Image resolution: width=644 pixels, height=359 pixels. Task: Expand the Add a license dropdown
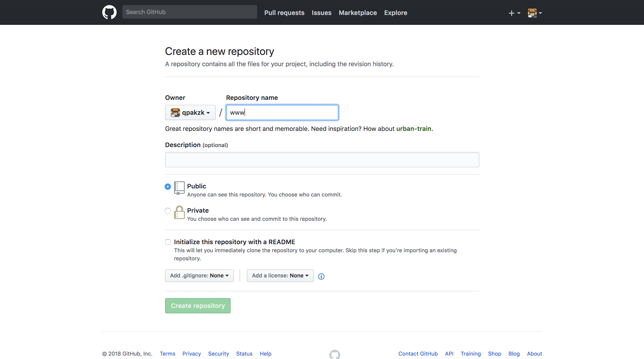tap(280, 276)
